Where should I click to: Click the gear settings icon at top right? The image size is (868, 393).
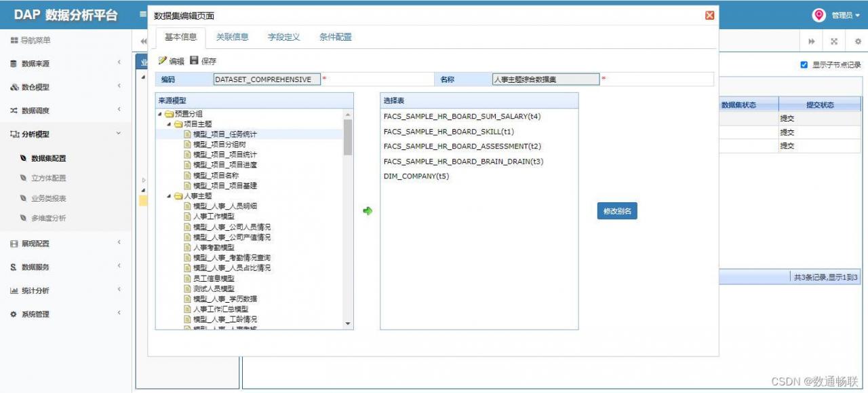click(x=858, y=41)
